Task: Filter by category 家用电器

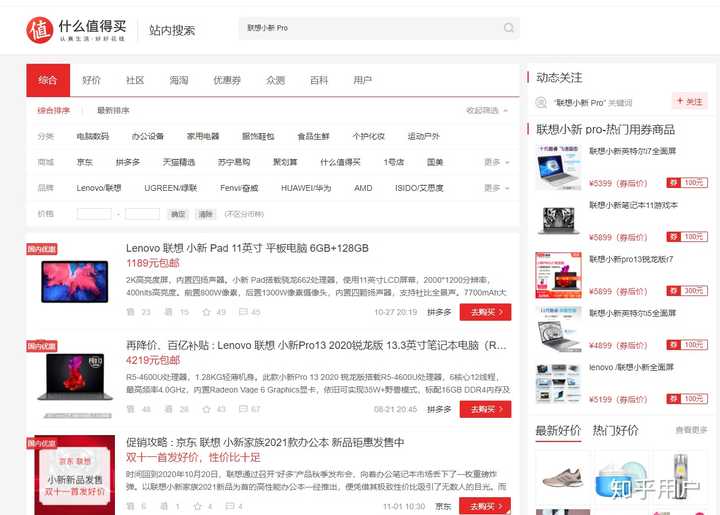Action: 202,136
